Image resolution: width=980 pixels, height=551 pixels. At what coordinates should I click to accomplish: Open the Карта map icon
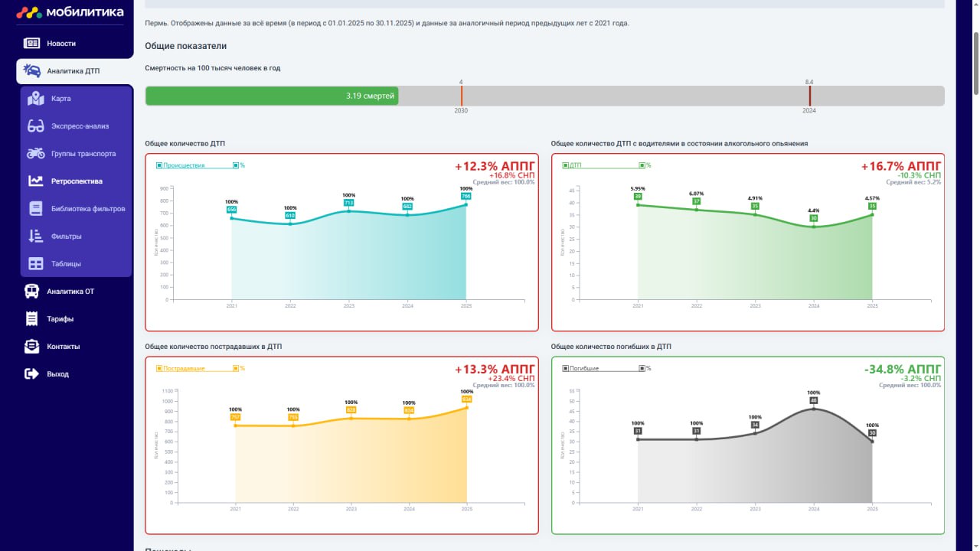pos(36,99)
